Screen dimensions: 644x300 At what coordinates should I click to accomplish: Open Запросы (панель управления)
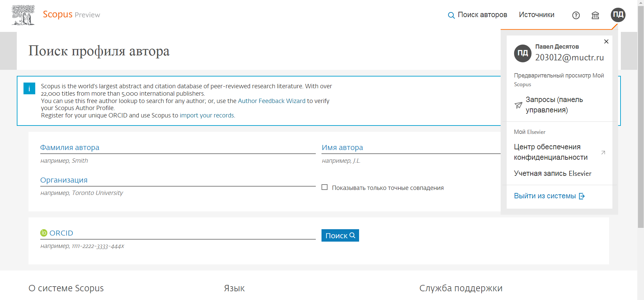[554, 105]
